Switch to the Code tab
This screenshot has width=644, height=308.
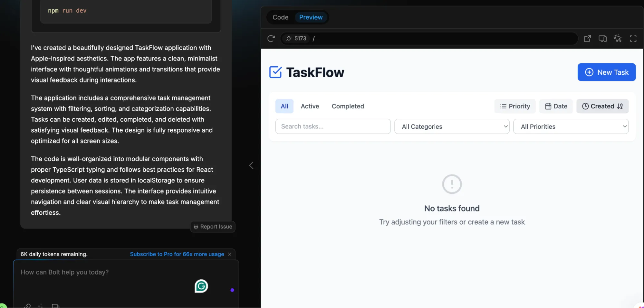point(280,17)
